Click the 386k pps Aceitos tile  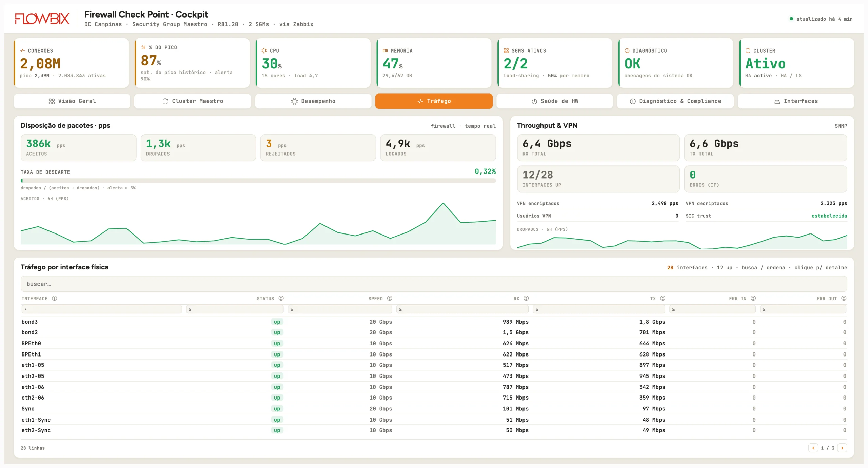[78, 148]
